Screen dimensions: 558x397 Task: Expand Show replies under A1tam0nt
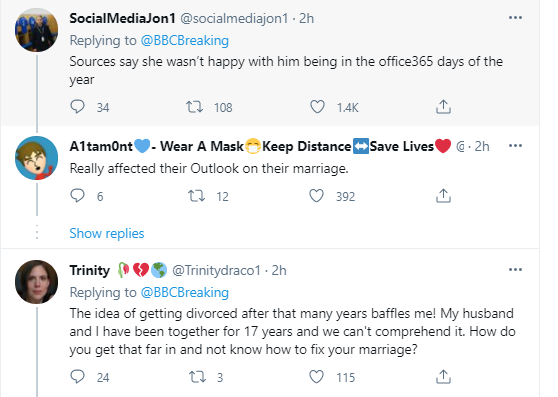107,233
